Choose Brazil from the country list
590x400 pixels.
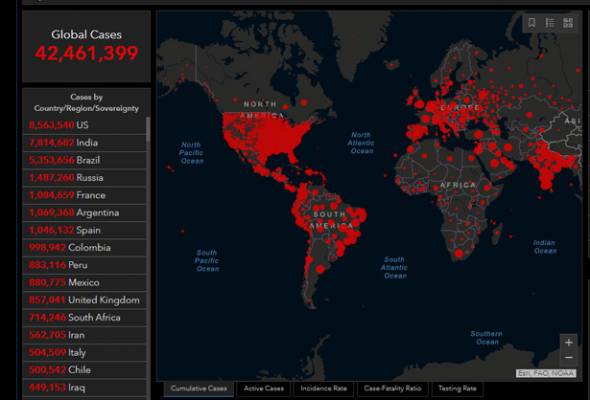(x=85, y=160)
